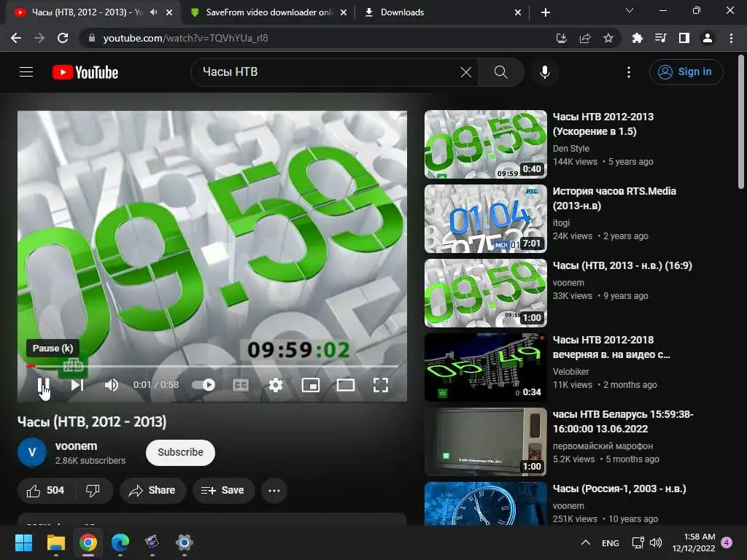Skip to the next video in the player
747x560 pixels.
(x=77, y=385)
